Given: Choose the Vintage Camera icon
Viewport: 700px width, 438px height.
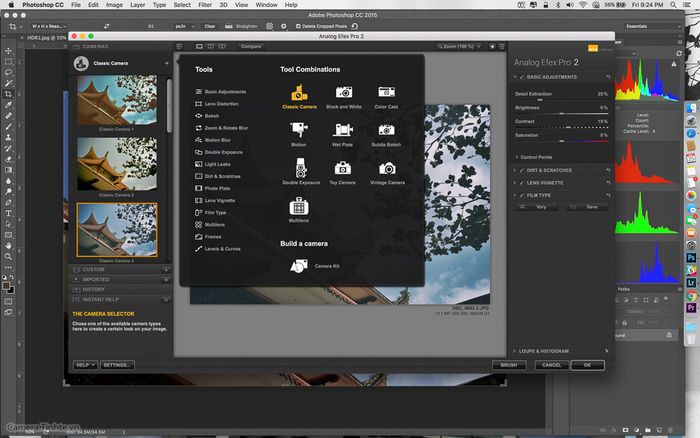Looking at the screenshot, I should coord(387,168).
